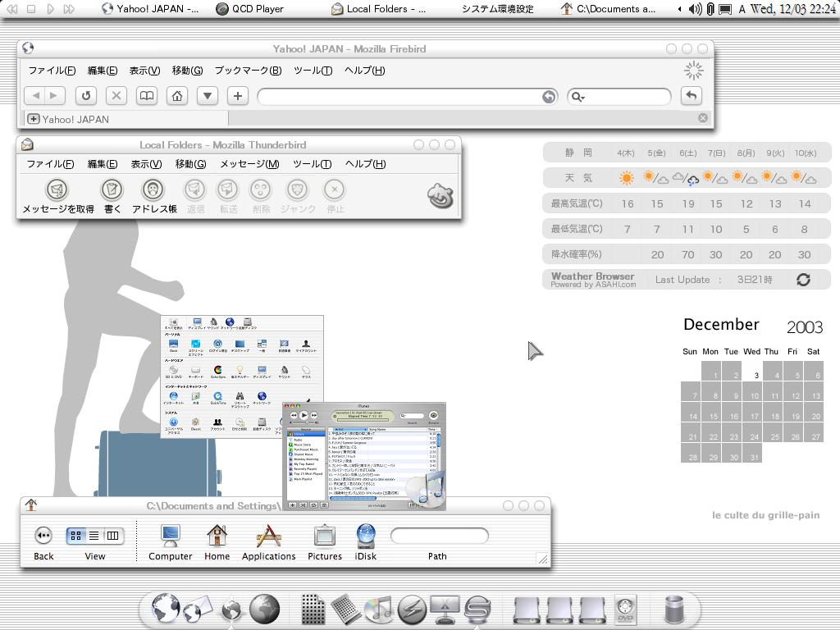This screenshot has width=840, height=630.
Task: Open ヘルプ(H) menu in Firebird
Action: (365, 71)
